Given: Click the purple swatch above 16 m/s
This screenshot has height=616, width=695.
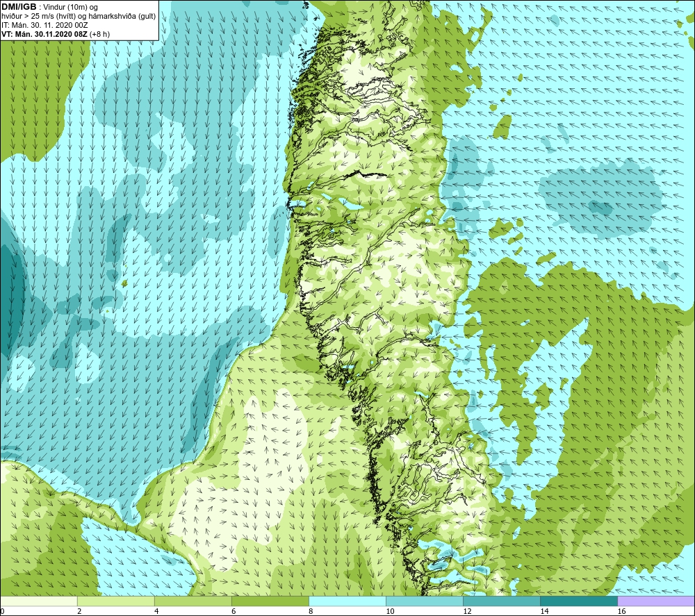Looking at the screenshot, I should tap(656, 601).
